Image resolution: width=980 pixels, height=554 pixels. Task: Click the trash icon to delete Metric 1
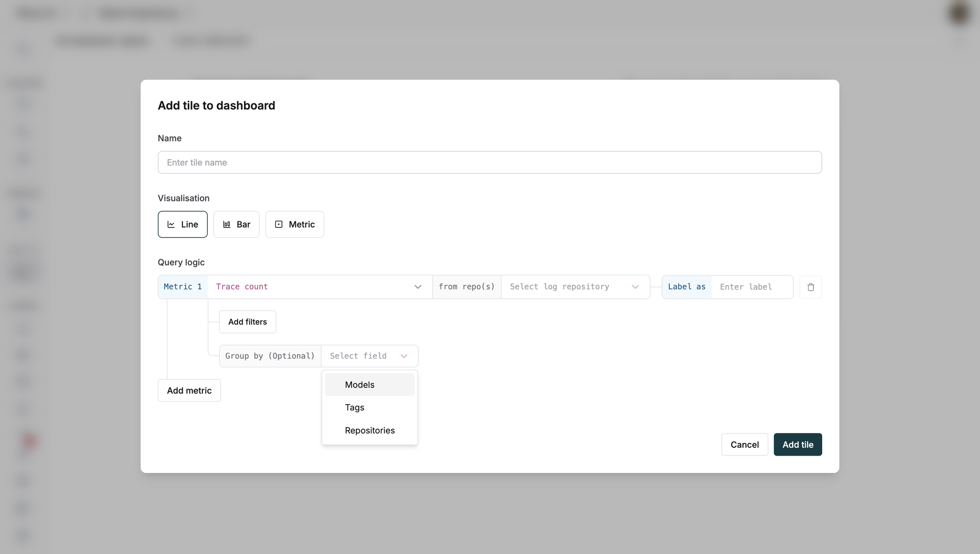(810, 287)
